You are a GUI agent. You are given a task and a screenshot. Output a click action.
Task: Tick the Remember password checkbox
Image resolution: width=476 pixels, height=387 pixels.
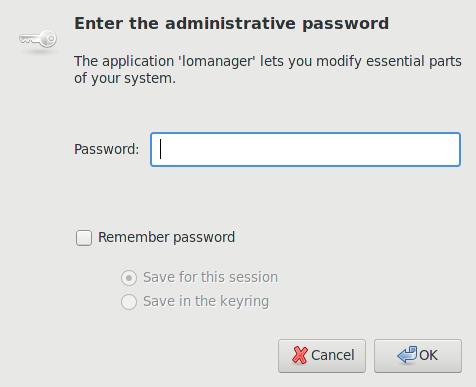click(84, 238)
